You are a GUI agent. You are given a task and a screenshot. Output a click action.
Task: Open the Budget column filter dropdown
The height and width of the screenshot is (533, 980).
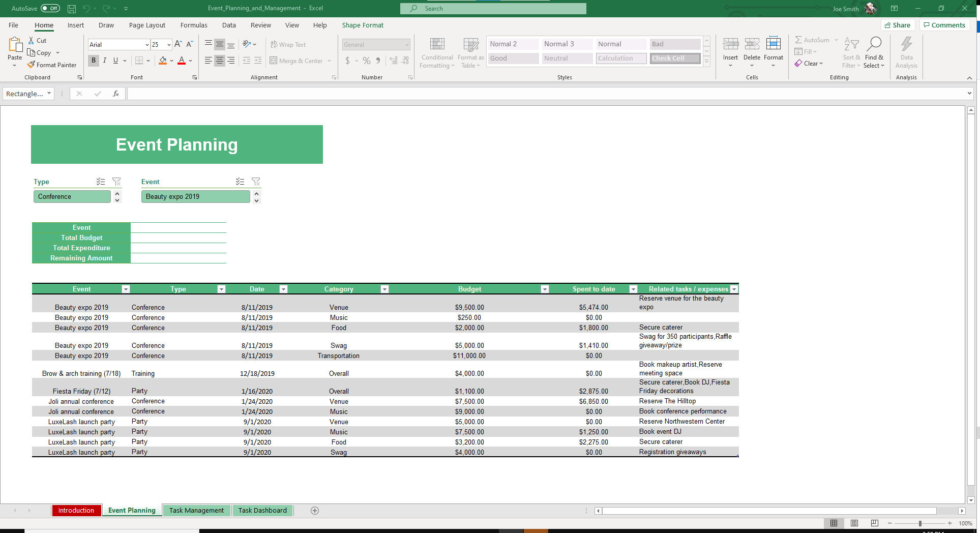[545, 289]
